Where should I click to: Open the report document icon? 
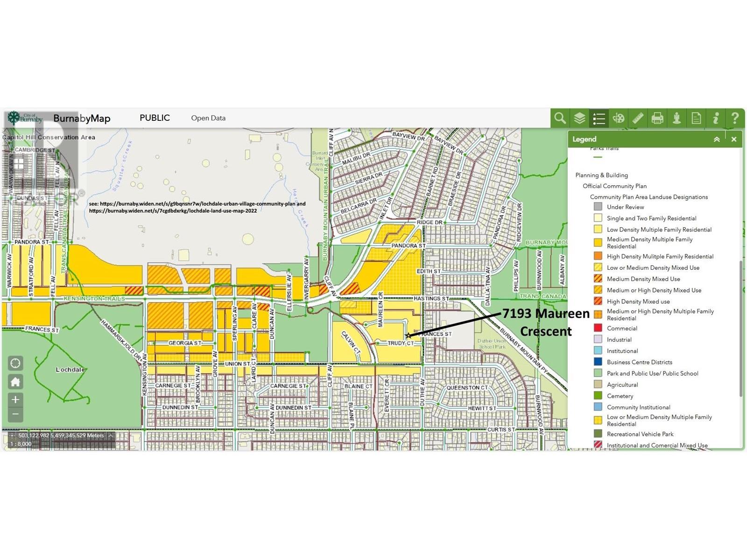[696, 119]
